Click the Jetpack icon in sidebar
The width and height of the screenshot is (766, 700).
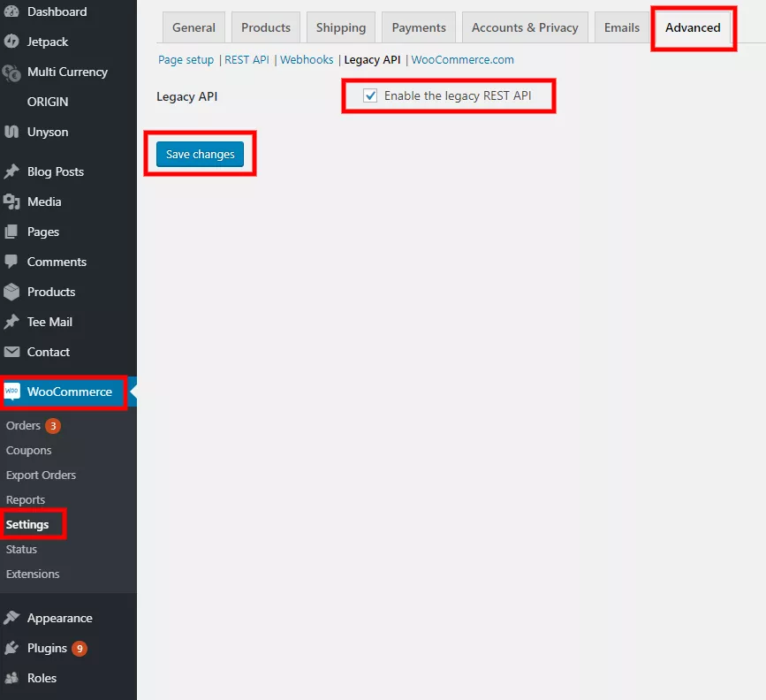pos(11,42)
